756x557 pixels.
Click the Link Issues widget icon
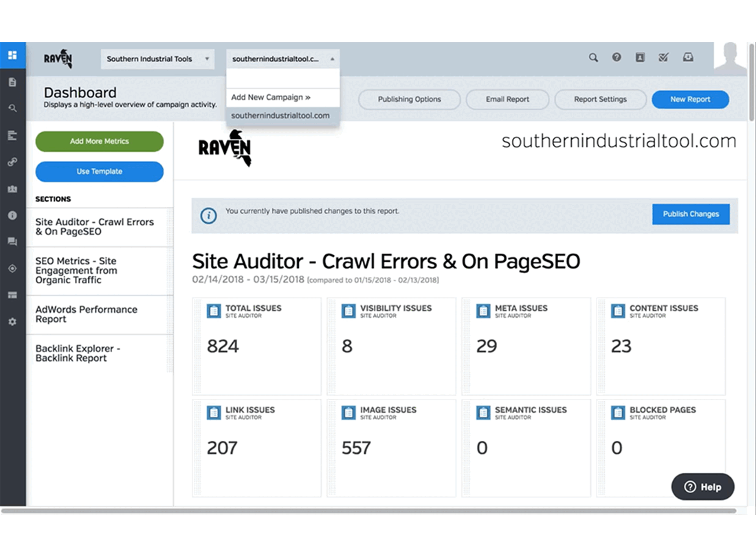pos(214,413)
